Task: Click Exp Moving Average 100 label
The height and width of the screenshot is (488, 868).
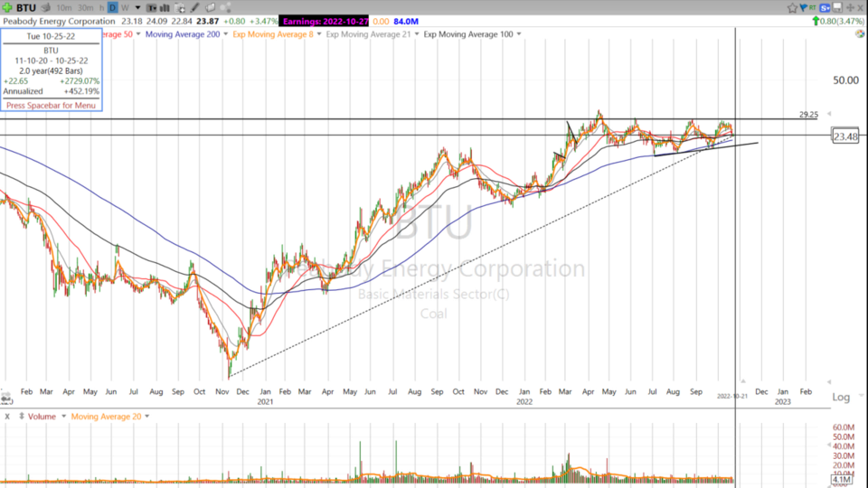Action: pyautogui.click(x=468, y=33)
